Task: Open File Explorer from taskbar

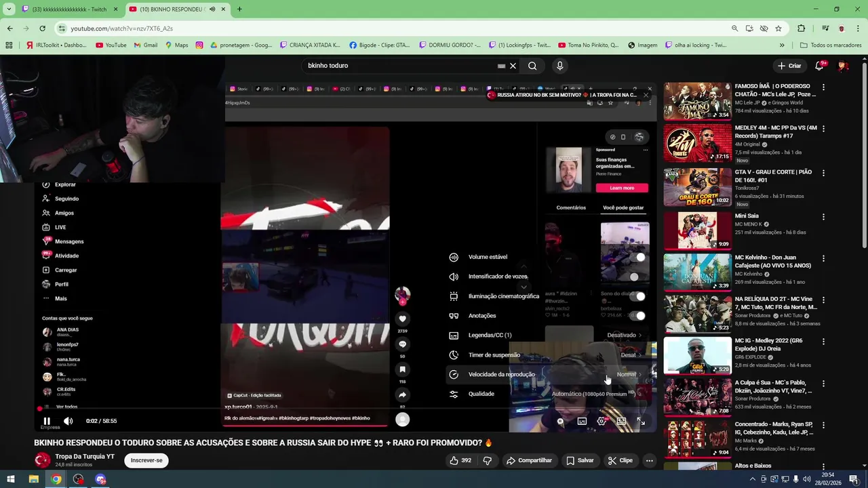Action: [33, 479]
